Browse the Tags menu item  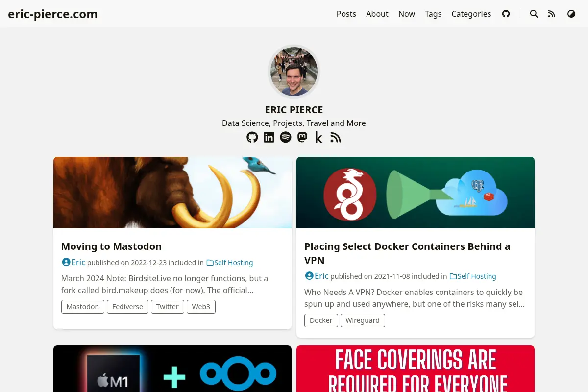[x=433, y=14]
